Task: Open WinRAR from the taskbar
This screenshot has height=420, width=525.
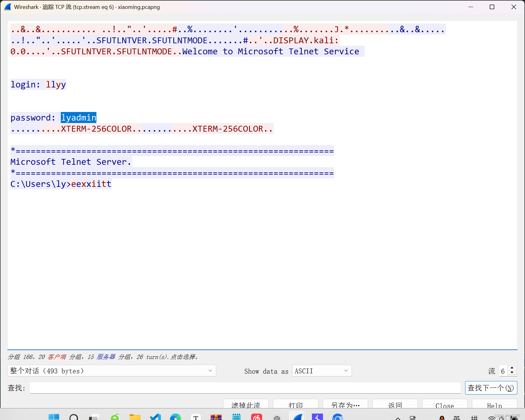Action: coord(216,417)
